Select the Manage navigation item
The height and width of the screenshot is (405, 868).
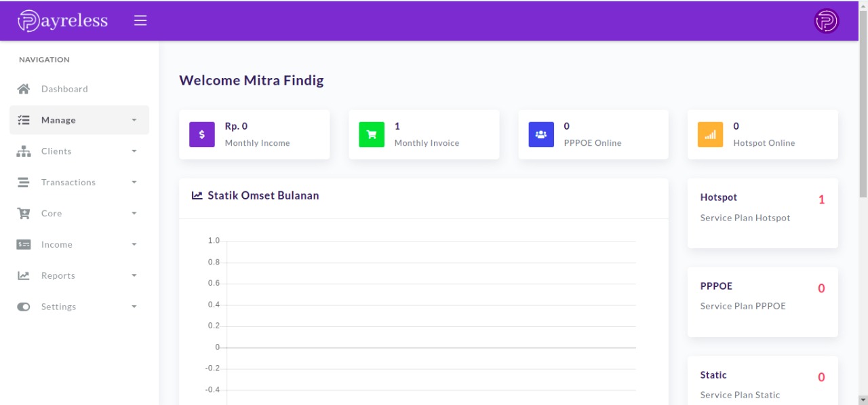79,120
